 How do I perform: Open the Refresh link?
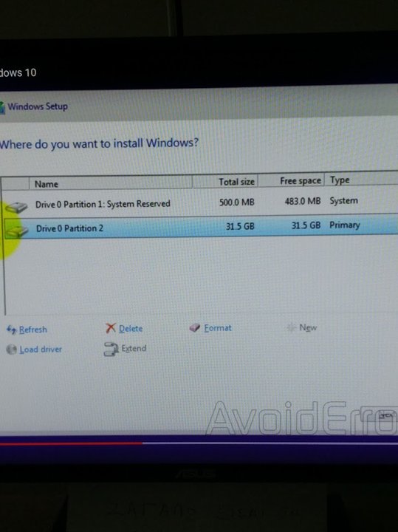[x=33, y=330]
